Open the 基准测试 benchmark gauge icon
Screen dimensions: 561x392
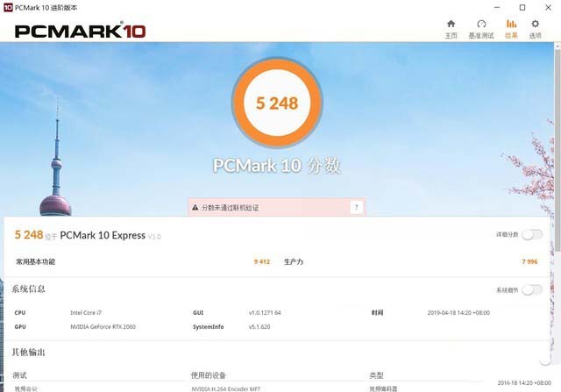point(481,24)
